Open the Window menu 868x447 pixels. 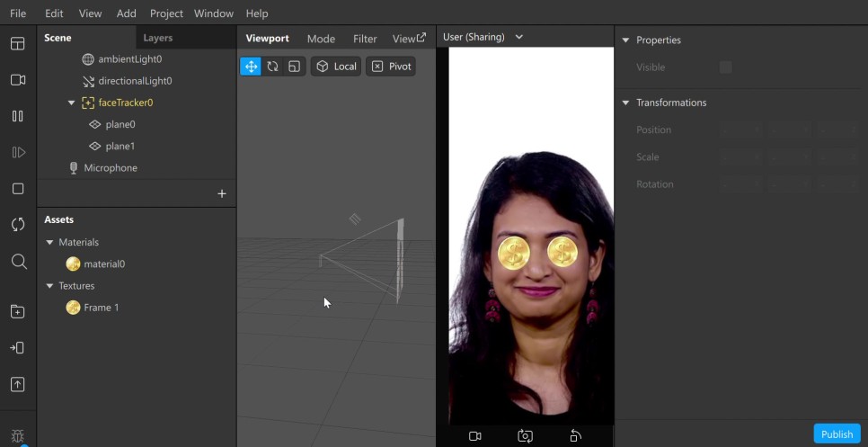[214, 13]
